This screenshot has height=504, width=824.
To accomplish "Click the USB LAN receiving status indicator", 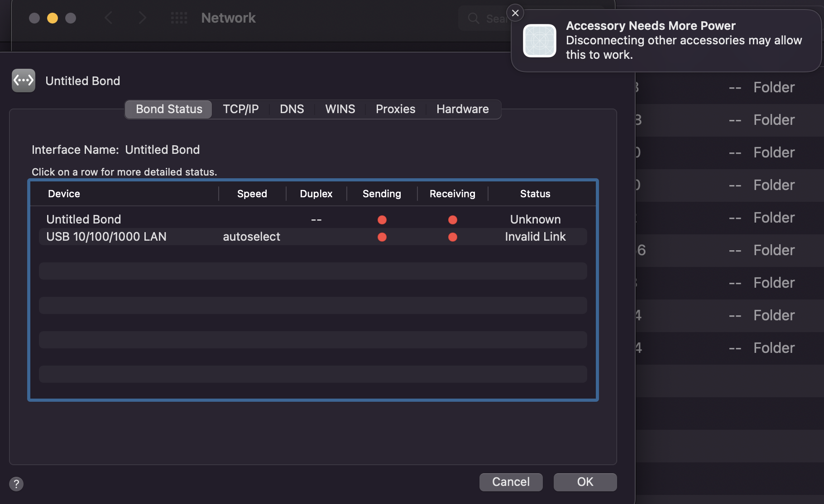I will (x=452, y=237).
